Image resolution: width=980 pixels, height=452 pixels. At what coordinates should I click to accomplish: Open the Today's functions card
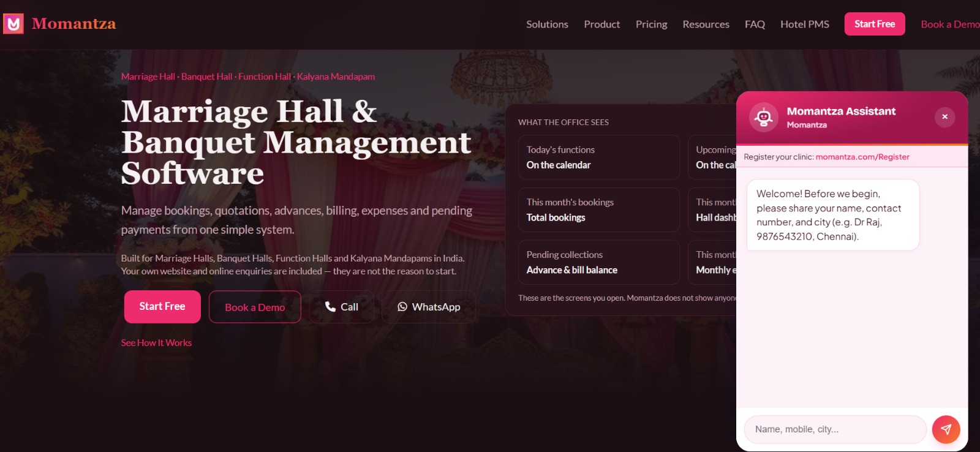(x=599, y=157)
